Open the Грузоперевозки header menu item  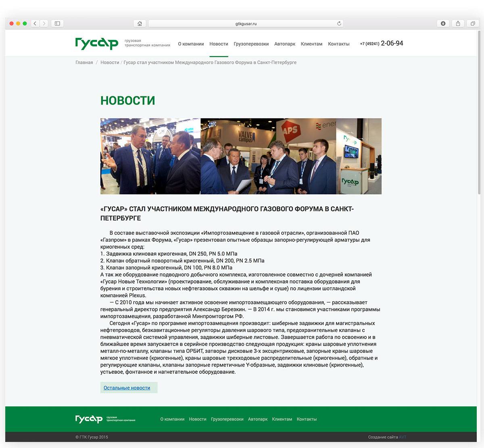click(x=251, y=44)
